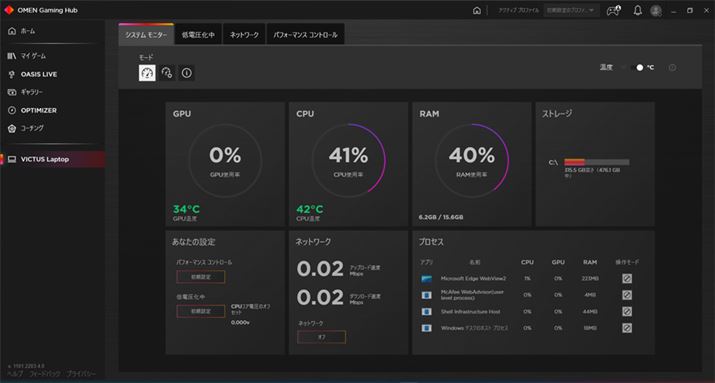Click the 0.000v CPU voltage offset value
This screenshot has height=383, width=715.
point(240,322)
